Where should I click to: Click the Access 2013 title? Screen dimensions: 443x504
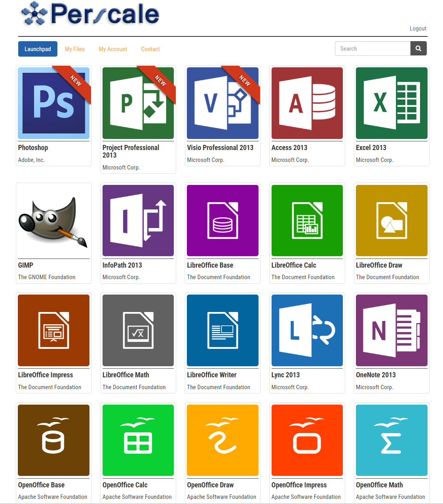tap(289, 148)
